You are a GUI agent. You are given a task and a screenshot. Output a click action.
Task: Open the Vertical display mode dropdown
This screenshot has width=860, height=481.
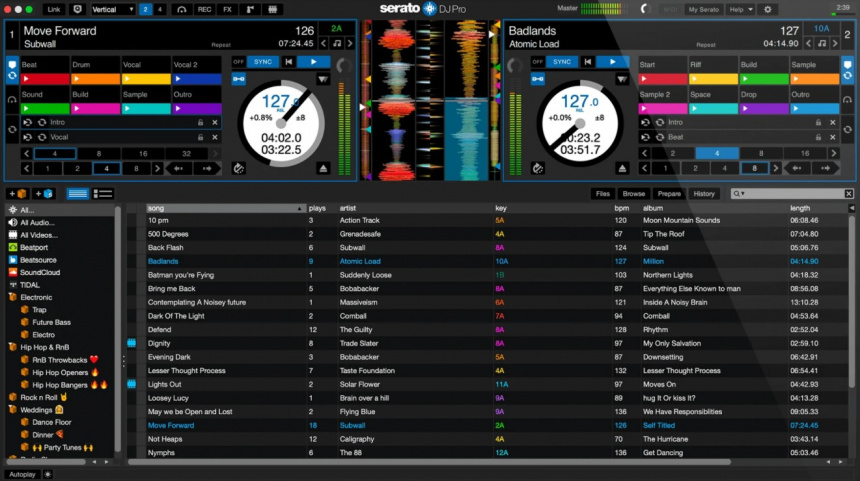coord(112,9)
